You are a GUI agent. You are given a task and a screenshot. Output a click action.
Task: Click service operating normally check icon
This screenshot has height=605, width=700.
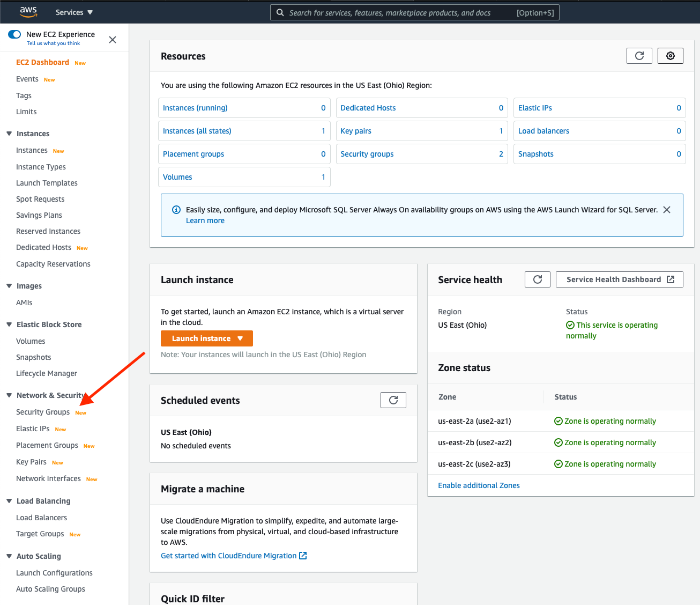pos(570,325)
